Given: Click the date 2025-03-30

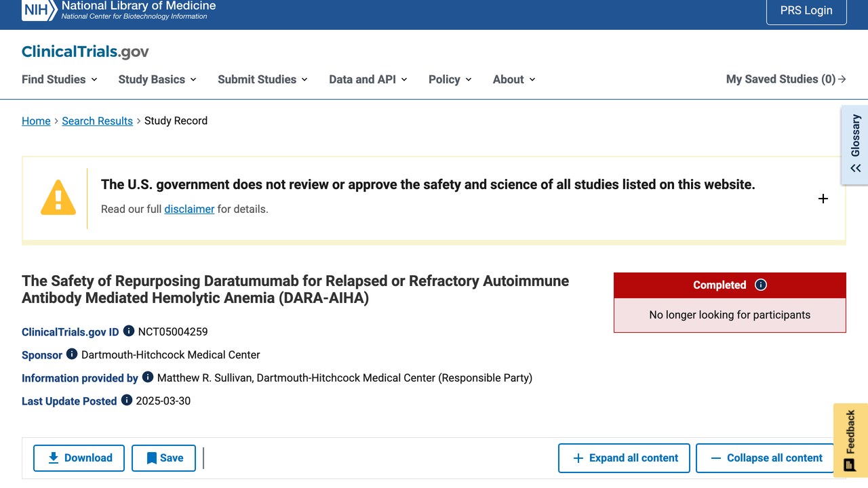Looking at the screenshot, I should coord(163,401).
